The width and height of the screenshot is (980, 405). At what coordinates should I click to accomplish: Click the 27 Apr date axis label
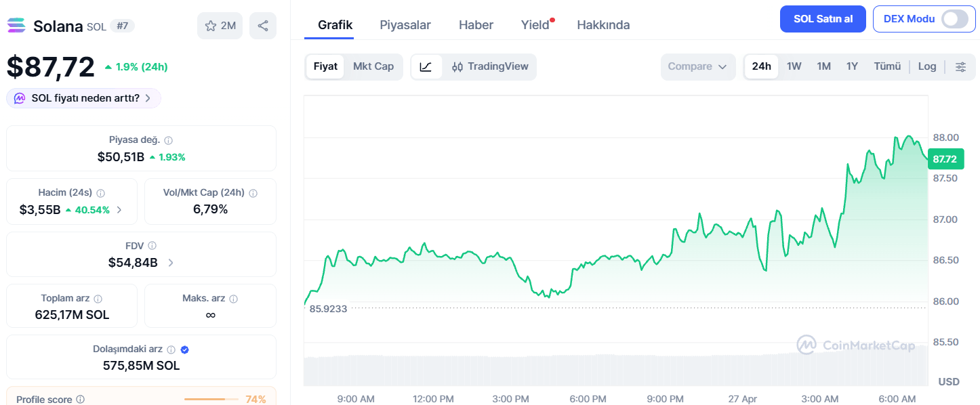point(743,399)
